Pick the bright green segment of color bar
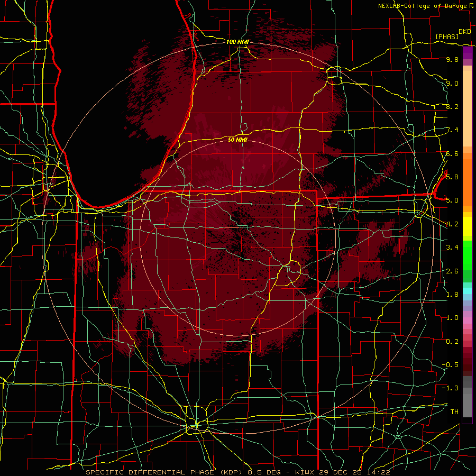Image resolution: width=476 pixels, height=476 pixels. (467, 255)
